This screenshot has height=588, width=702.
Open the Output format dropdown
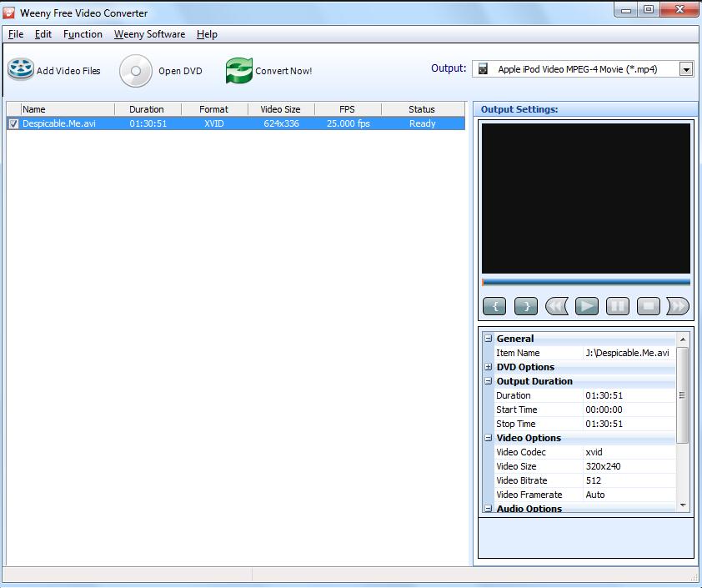pyautogui.click(x=689, y=68)
